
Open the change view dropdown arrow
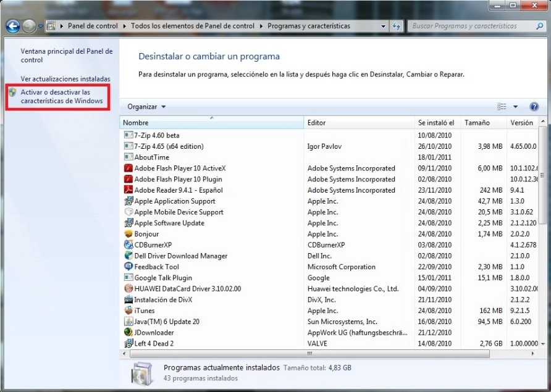point(516,106)
